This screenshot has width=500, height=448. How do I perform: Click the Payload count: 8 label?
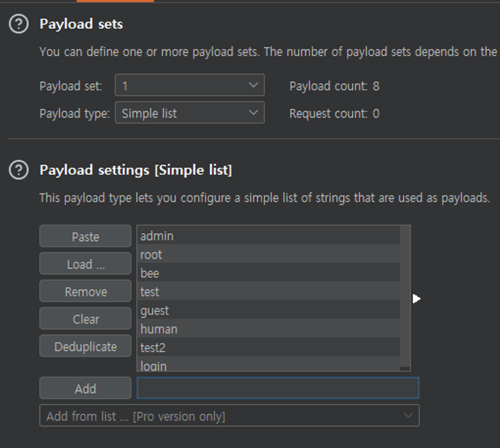click(x=334, y=86)
